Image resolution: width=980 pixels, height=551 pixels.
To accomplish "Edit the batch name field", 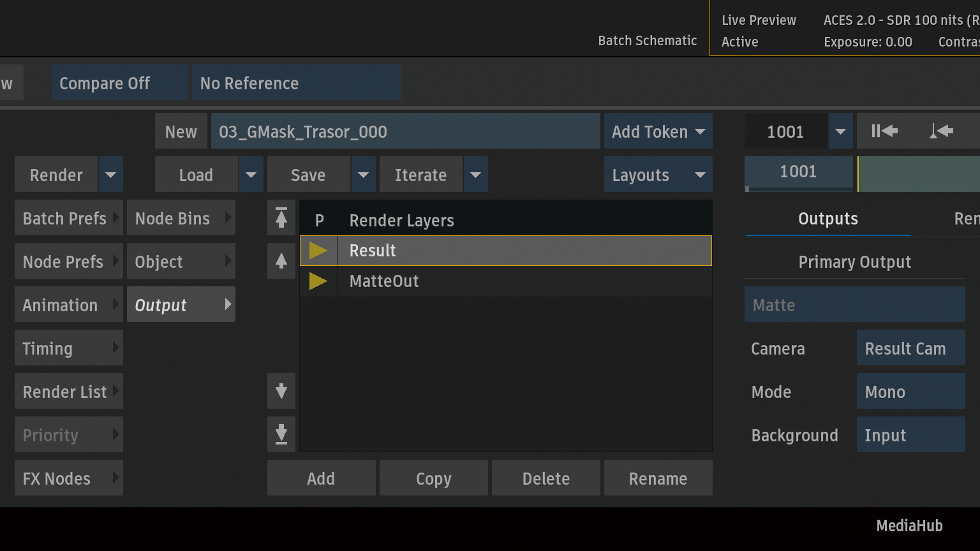I will click(x=405, y=131).
